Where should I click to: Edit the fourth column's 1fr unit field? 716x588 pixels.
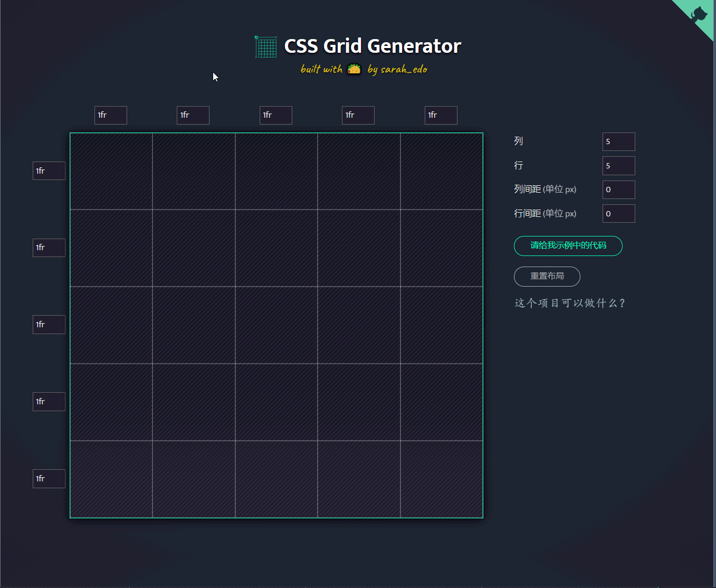[358, 115]
